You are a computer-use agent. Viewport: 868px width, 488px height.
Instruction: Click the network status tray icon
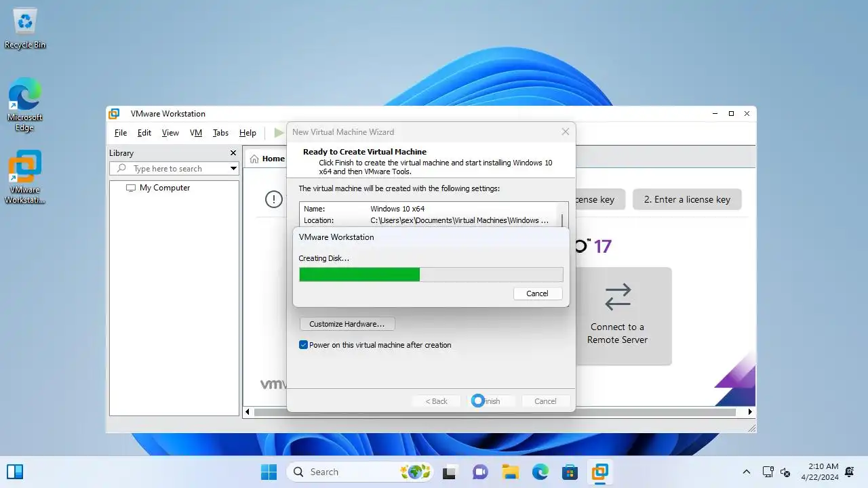tap(768, 472)
